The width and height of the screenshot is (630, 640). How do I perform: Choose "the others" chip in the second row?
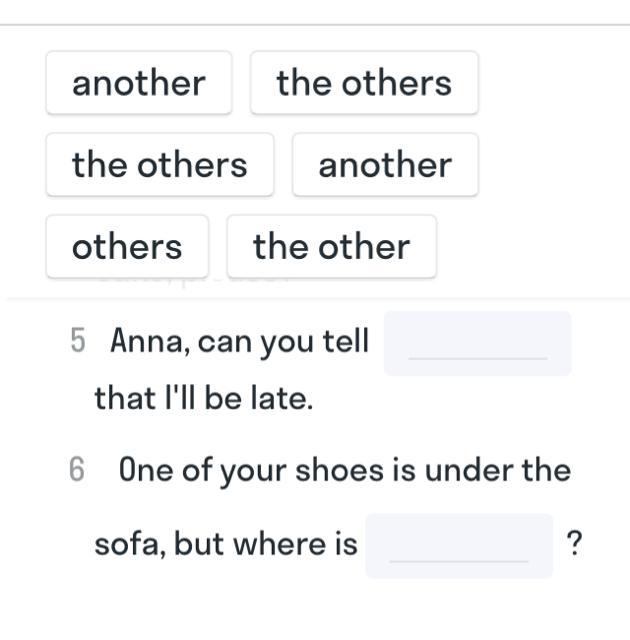pyautogui.click(x=159, y=165)
